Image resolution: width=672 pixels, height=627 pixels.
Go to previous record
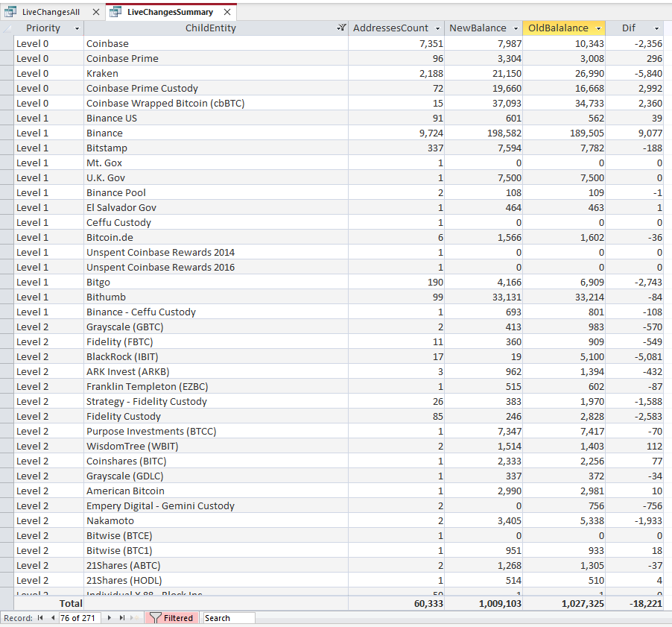tap(53, 618)
